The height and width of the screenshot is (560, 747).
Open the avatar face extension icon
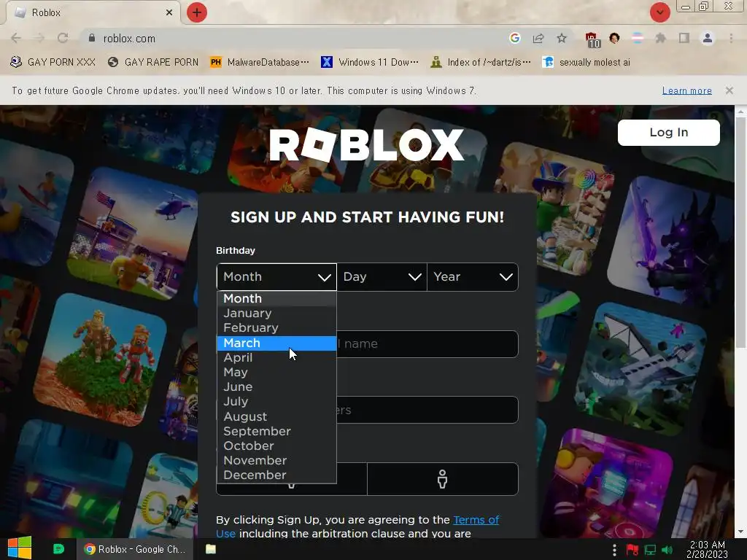(614, 38)
